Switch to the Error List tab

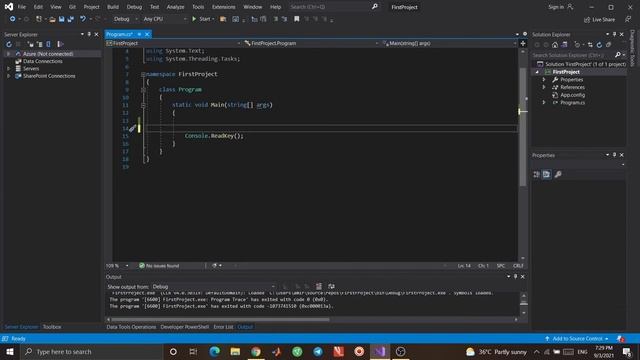(223, 327)
